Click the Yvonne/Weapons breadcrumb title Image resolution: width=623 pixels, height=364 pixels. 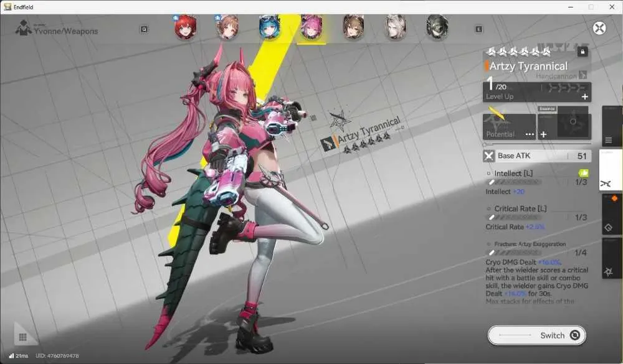tap(66, 31)
